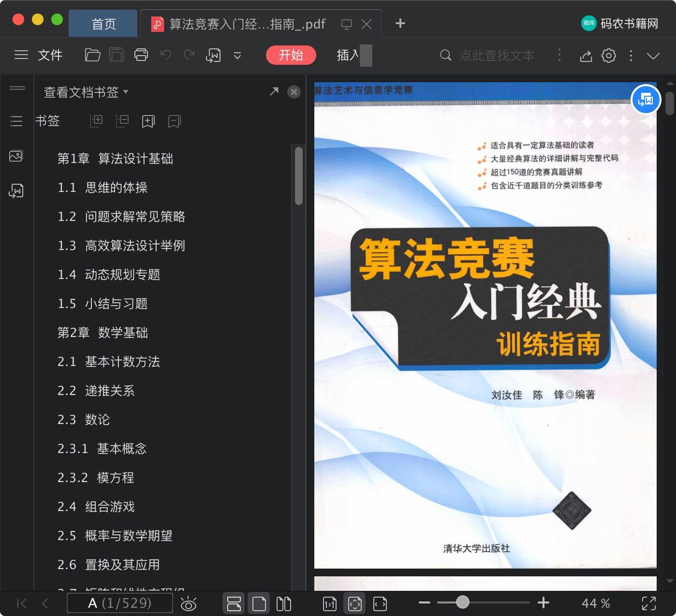Click the floating blue screenshot-to-text button

coord(646,100)
